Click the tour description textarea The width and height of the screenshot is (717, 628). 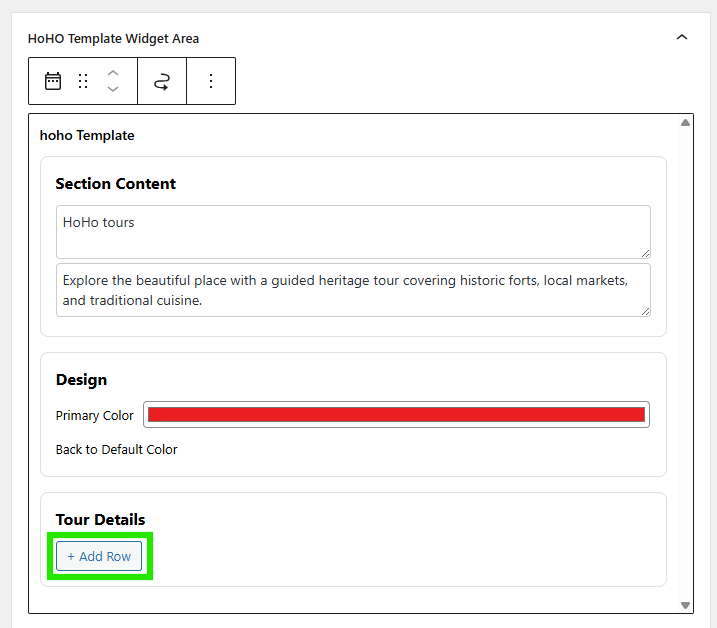pos(353,290)
